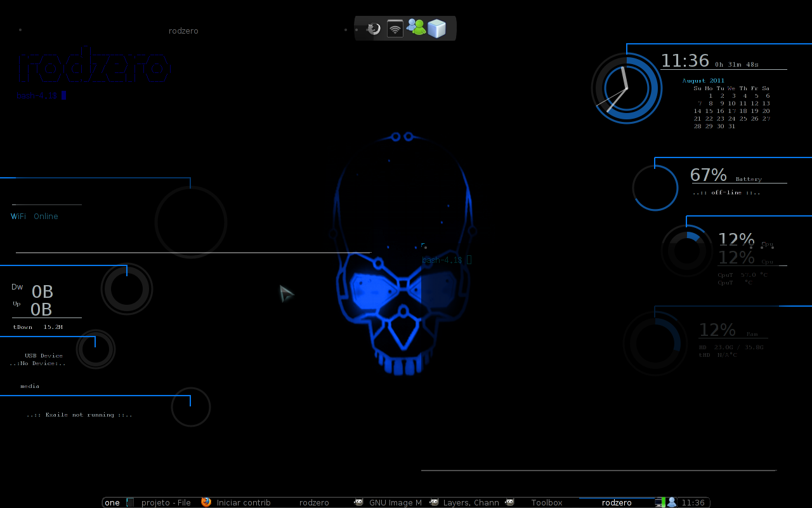
Task: Click the Firefox icon in the taskbar
Action: (x=206, y=502)
